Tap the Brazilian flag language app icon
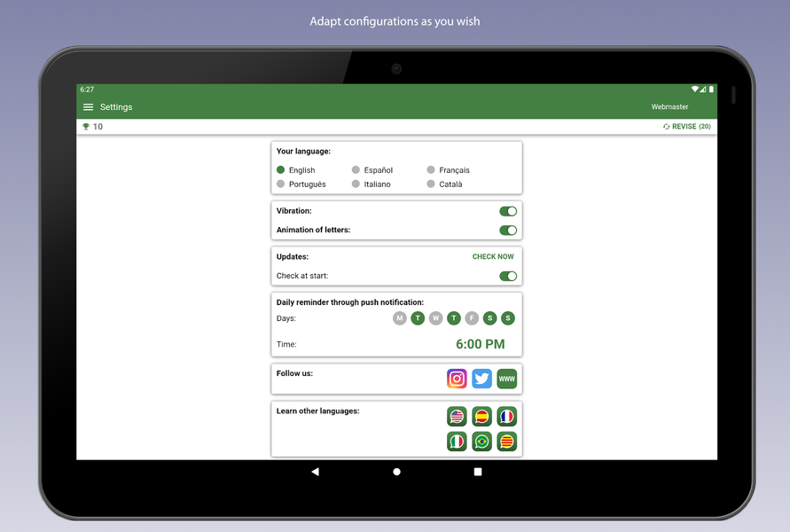Viewport: 790px width, 532px height. pyautogui.click(x=481, y=442)
